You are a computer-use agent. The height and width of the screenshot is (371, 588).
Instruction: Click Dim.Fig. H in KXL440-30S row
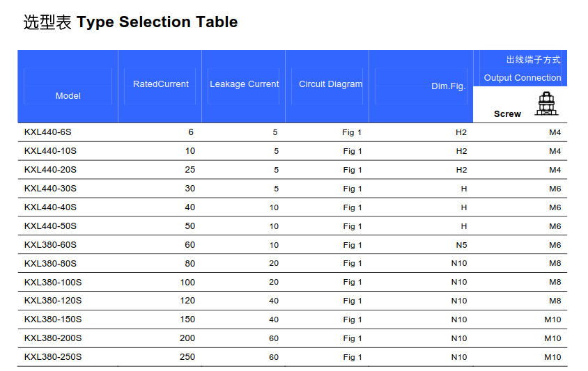tap(464, 189)
